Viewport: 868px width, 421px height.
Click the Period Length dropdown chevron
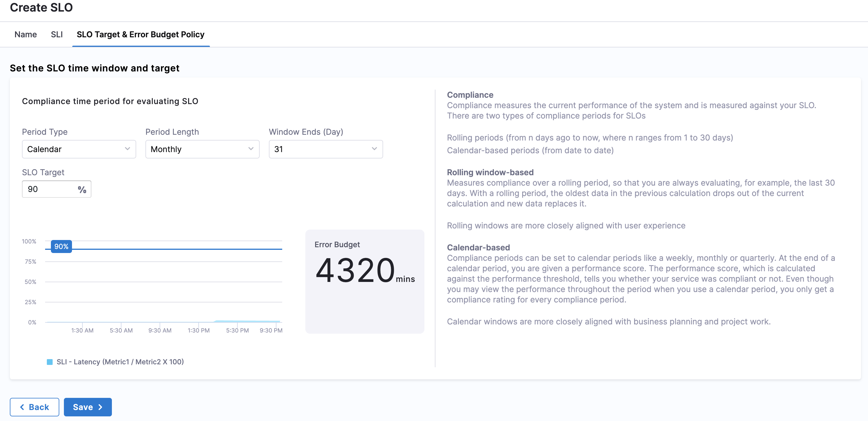251,149
